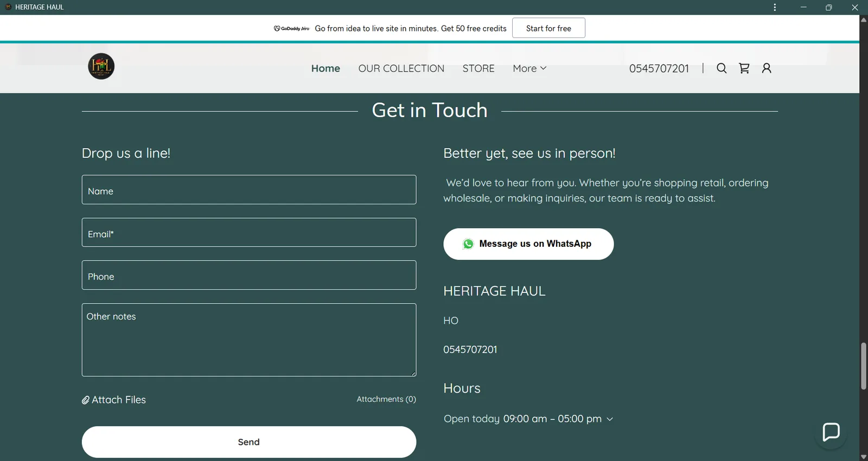Focus the Phone input field
This screenshot has height=461, width=868.
pos(249,275)
